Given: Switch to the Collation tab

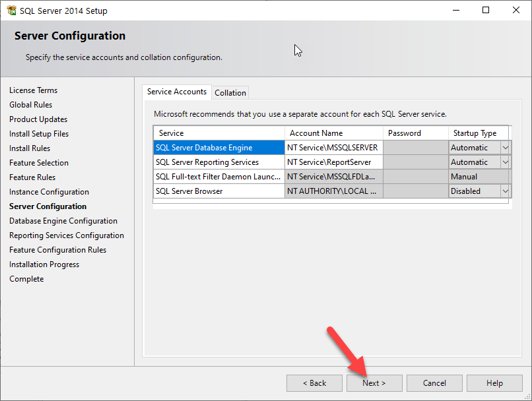Looking at the screenshot, I should click(x=230, y=92).
